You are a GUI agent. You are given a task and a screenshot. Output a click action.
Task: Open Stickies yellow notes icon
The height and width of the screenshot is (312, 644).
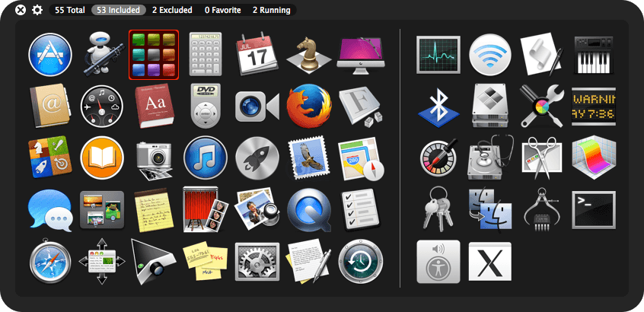tap(206, 262)
